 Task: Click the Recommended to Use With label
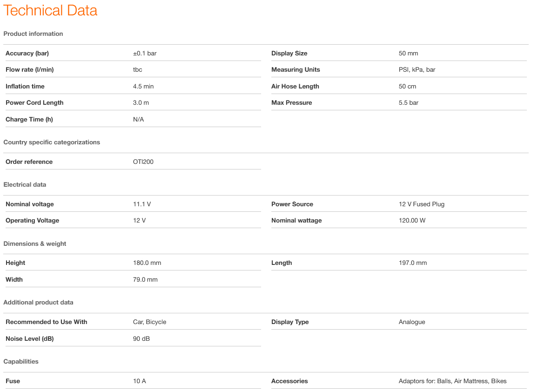tap(46, 322)
